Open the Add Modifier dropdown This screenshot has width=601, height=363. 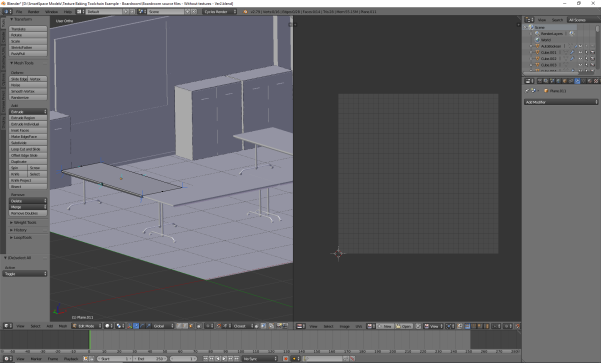click(x=561, y=102)
